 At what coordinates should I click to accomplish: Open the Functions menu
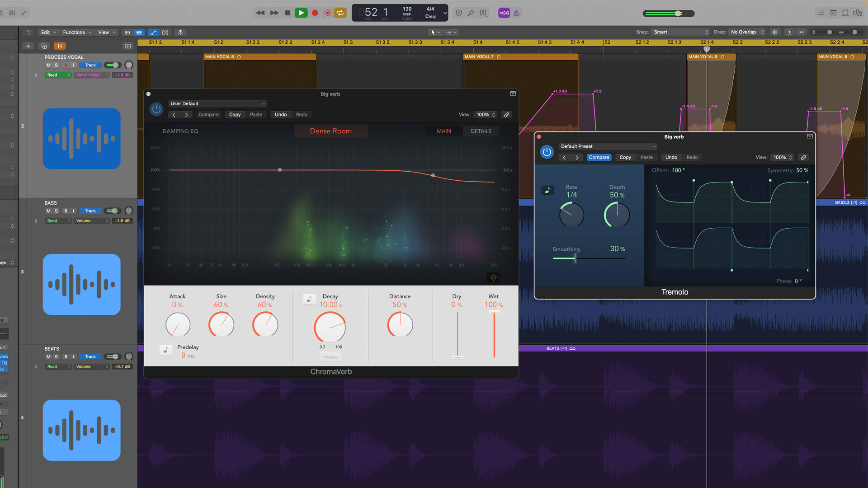pyautogui.click(x=77, y=32)
